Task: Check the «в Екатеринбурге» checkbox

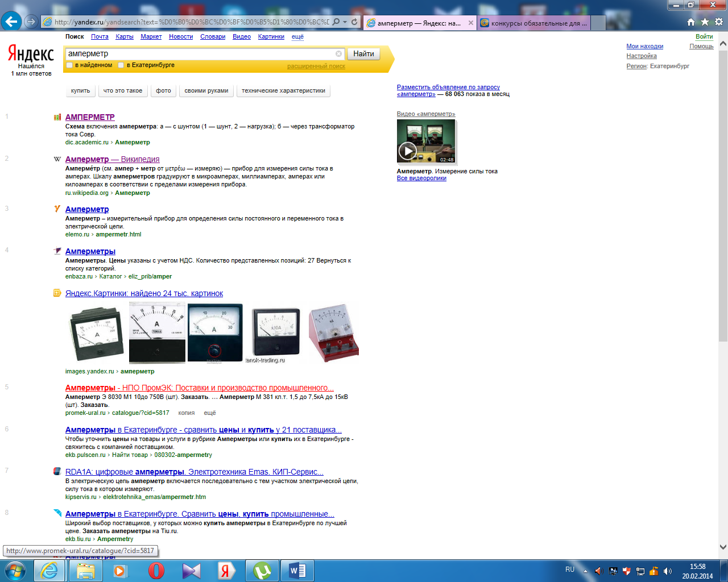Action: point(121,65)
